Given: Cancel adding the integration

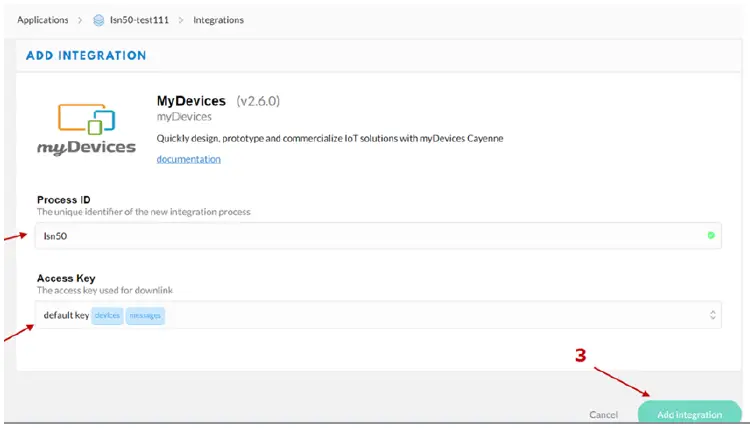Looking at the screenshot, I should pyautogui.click(x=603, y=414).
